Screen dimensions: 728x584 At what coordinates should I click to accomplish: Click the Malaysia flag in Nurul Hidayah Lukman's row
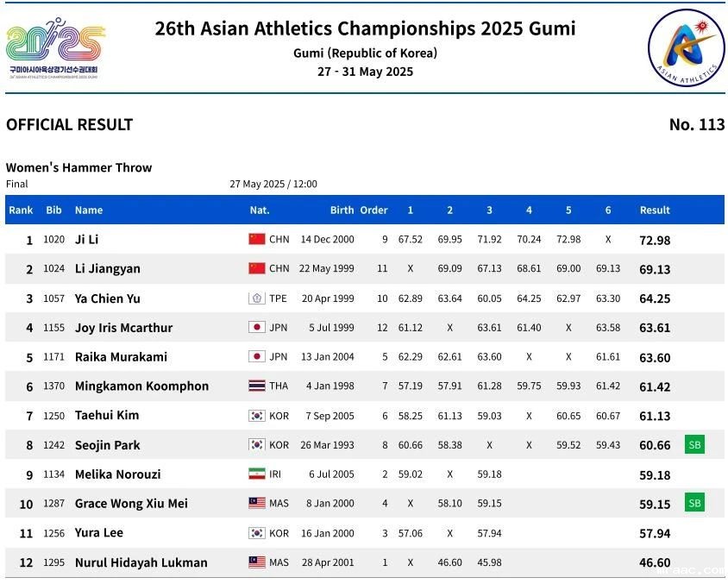pos(256,562)
